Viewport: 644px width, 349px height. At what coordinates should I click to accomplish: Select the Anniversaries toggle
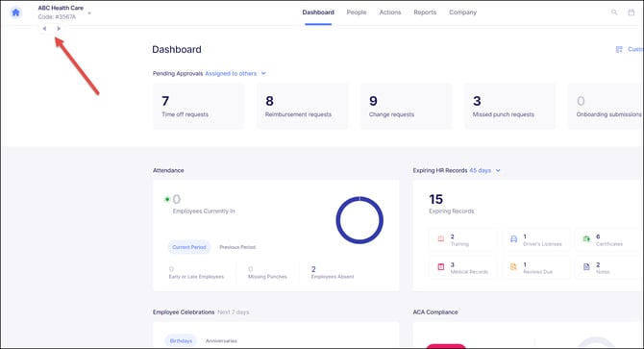pos(221,340)
